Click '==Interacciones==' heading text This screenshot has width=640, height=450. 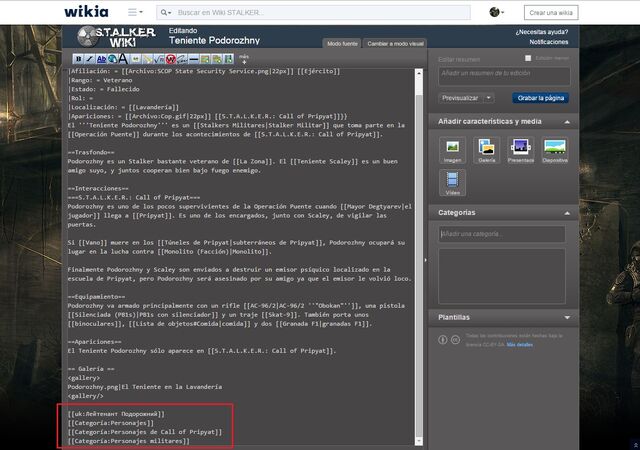point(98,189)
